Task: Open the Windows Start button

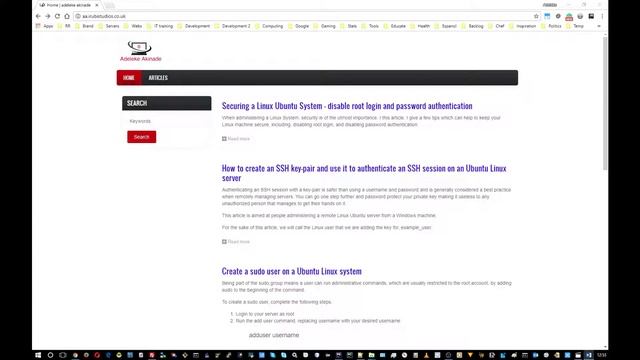Action: click(38, 355)
